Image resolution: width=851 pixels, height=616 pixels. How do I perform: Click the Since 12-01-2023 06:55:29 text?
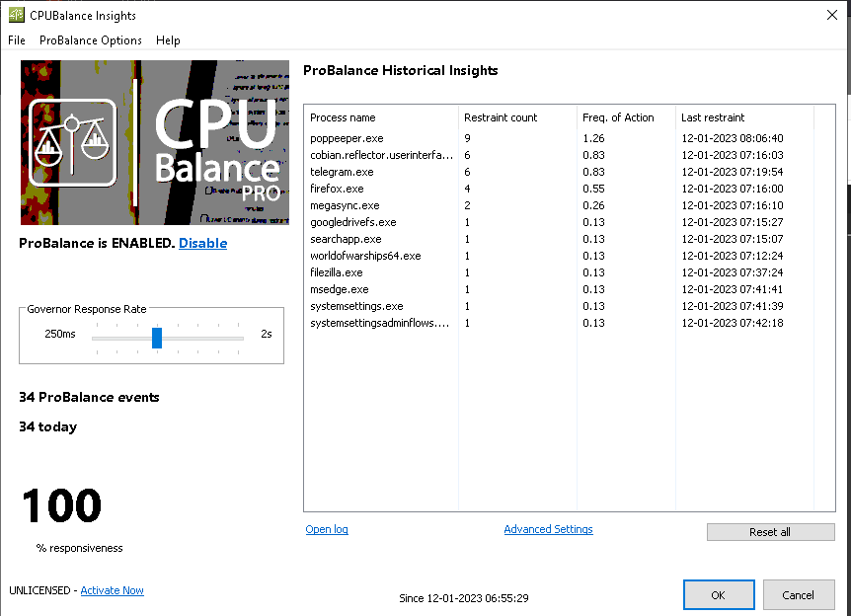463,598
